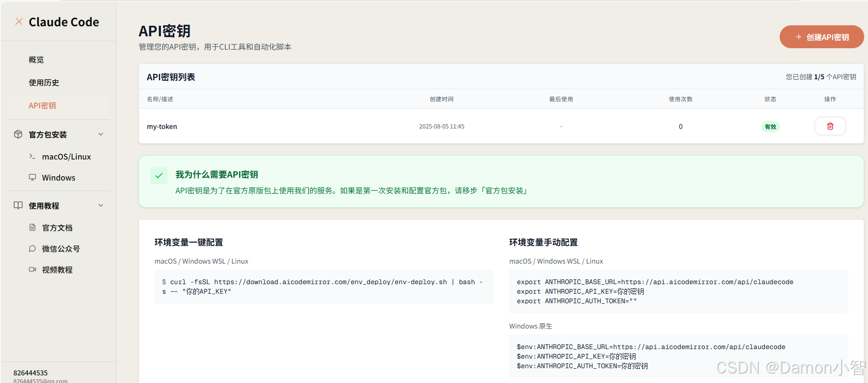Go to 使用历史 in the sidebar
868x383 pixels.
point(44,83)
